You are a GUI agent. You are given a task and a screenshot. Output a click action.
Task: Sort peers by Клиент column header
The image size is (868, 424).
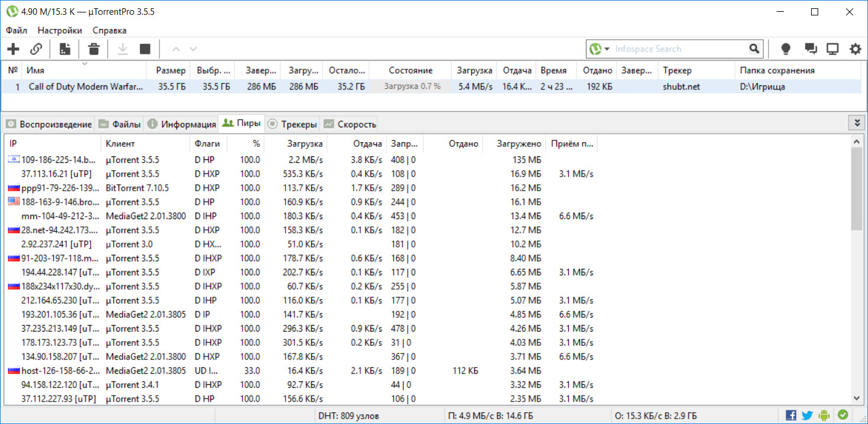click(x=120, y=143)
